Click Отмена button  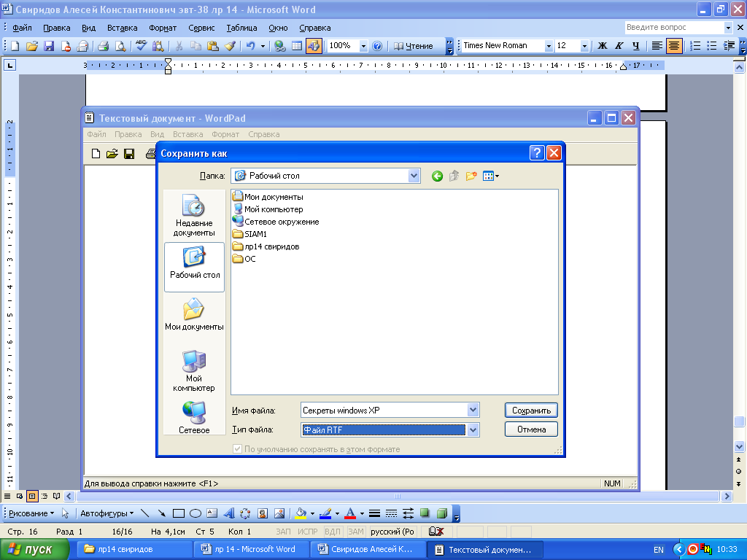click(x=531, y=429)
